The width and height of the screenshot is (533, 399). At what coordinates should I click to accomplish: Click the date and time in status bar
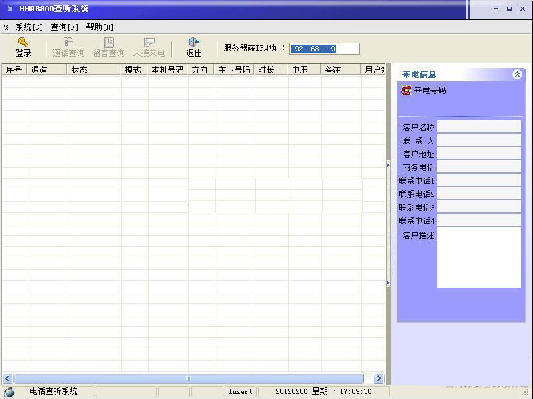(x=323, y=392)
